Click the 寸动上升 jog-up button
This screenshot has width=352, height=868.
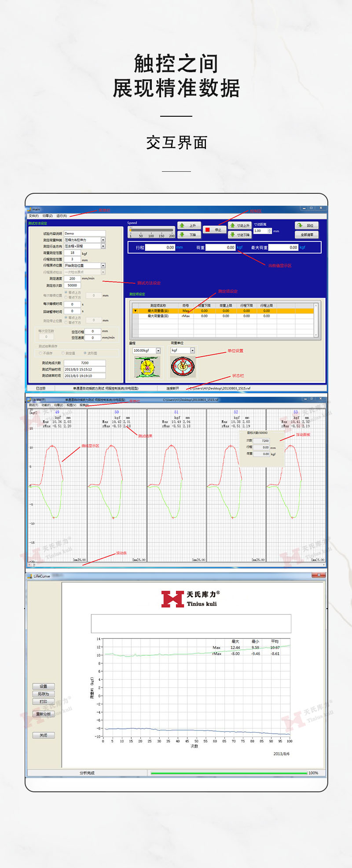239,225
